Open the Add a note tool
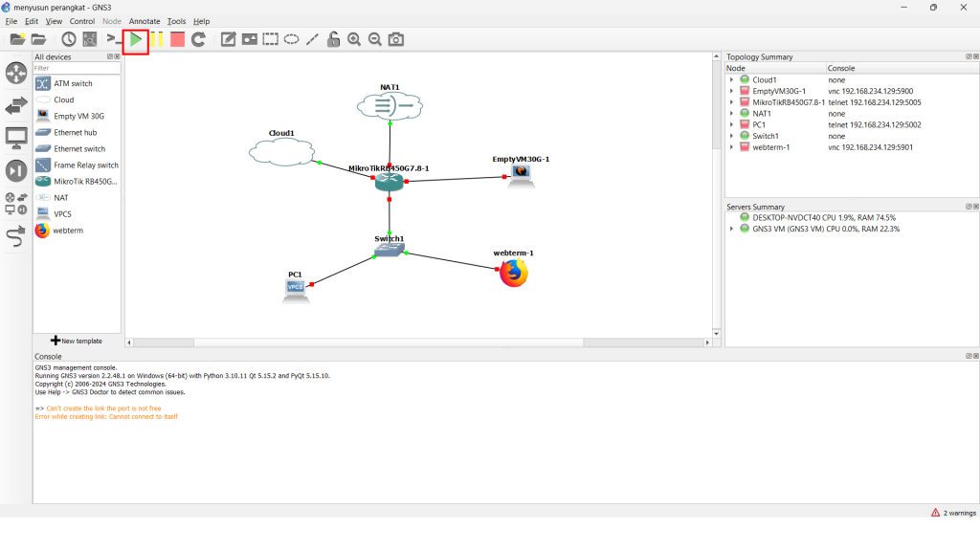This screenshot has height=551, width=980. [x=229, y=39]
